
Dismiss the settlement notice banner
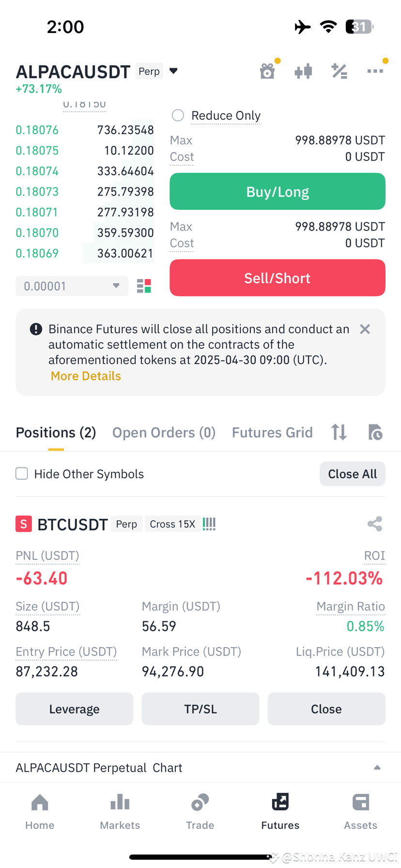[x=365, y=329]
